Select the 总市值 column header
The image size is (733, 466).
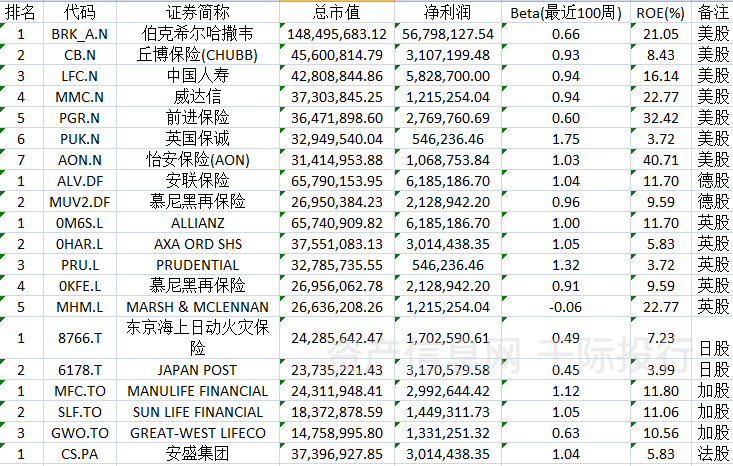337,12
